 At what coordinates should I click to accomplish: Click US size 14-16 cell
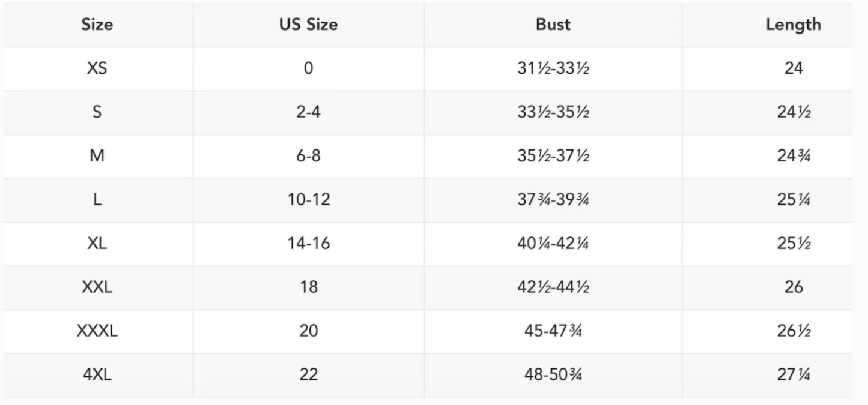tap(308, 244)
